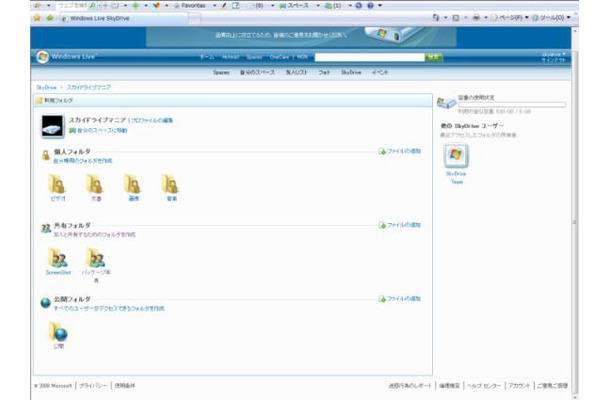Click the スペース toolbar button
This screenshot has height=400, width=610.
click(294, 5)
